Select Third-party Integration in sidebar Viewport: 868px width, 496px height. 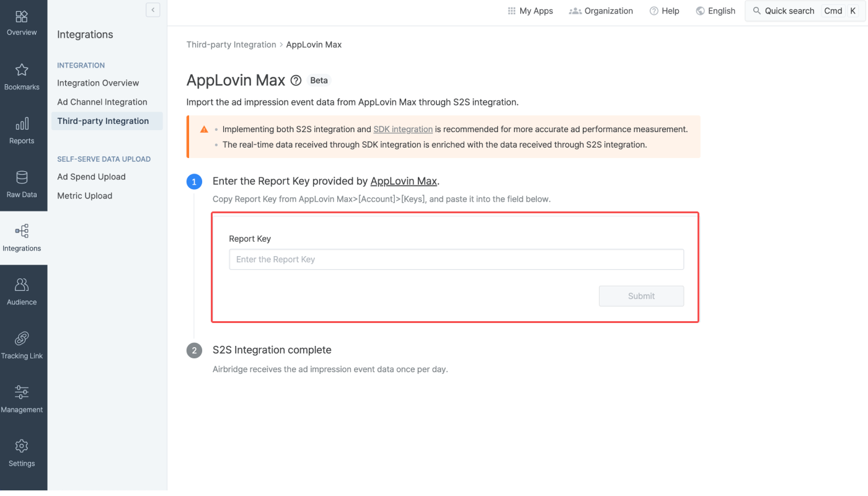pyautogui.click(x=107, y=121)
